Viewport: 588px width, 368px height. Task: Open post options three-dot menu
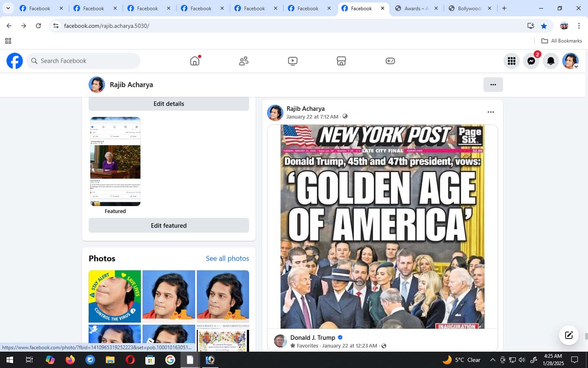click(x=491, y=112)
